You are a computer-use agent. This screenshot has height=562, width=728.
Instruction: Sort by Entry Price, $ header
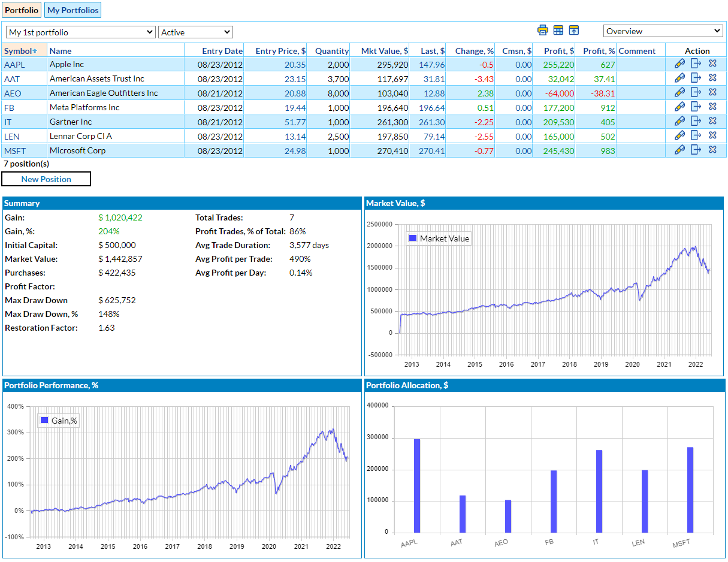(x=280, y=51)
